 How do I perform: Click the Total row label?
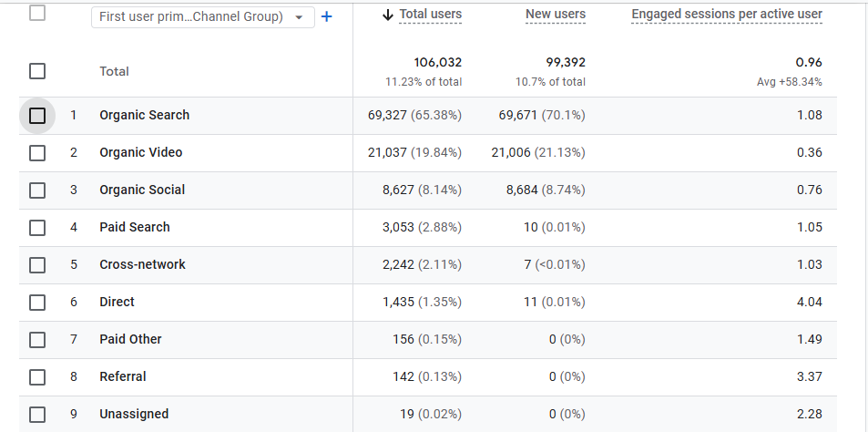click(x=114, y=71)
